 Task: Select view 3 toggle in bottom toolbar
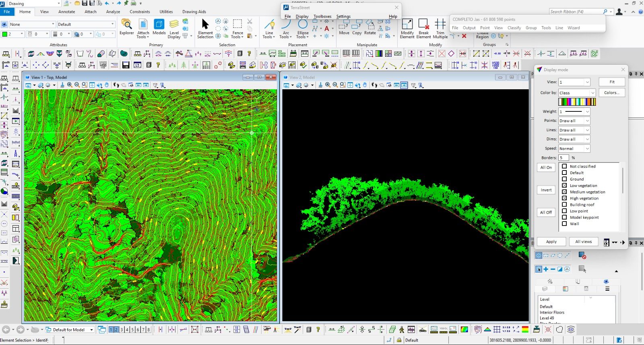click(x=122, y=330)
